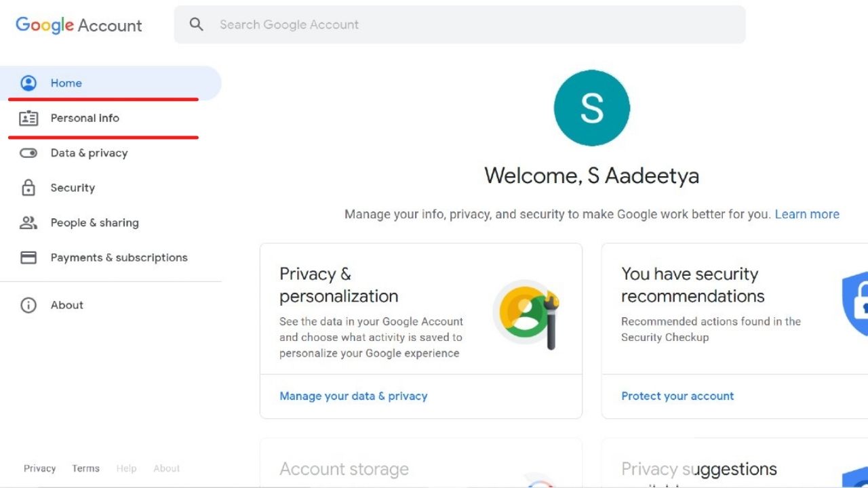Go to Payments & subscriptions section
Screen dimensions: 868x488
(x=119, y=258)
